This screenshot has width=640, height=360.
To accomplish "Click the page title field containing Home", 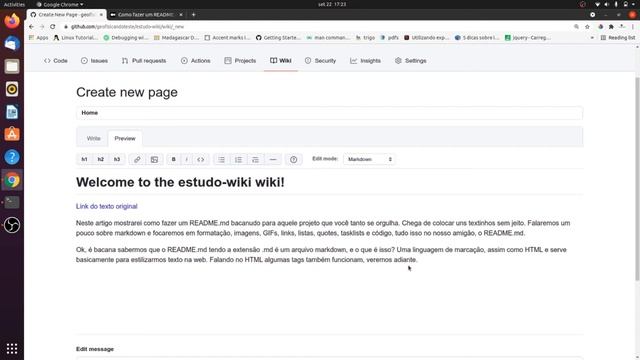I will click(x=329, y=113).
